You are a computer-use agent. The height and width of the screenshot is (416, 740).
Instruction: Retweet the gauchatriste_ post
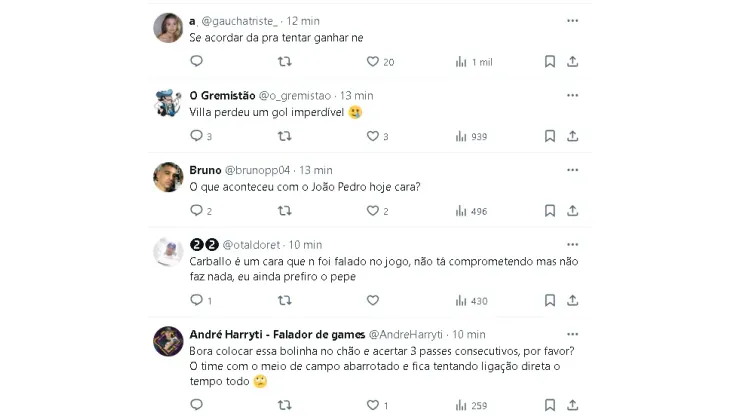pyautogui.click(x=284, y=62)
